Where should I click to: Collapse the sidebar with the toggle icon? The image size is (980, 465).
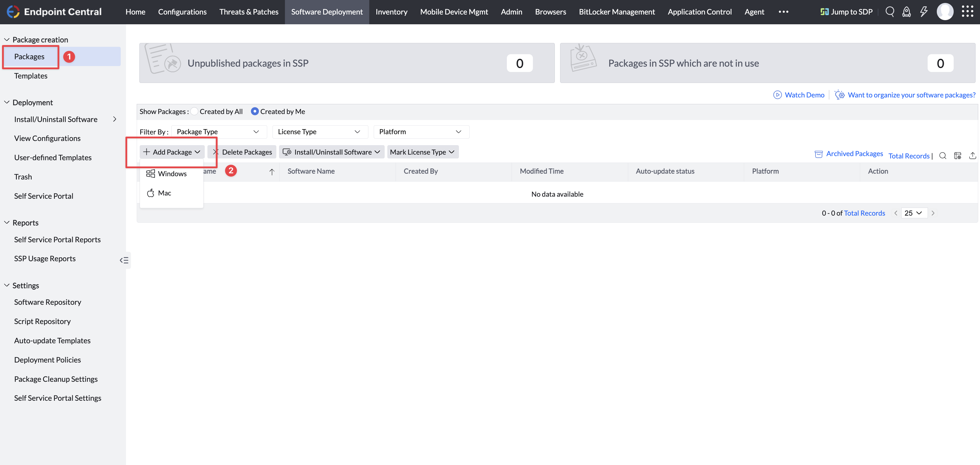tap(124, 260)
